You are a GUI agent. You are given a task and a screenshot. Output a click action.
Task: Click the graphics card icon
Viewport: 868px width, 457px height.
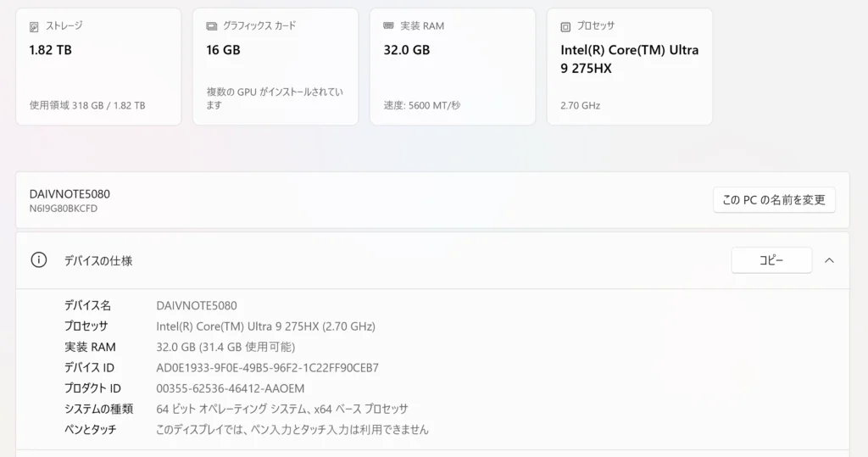(x=212, y=26)
